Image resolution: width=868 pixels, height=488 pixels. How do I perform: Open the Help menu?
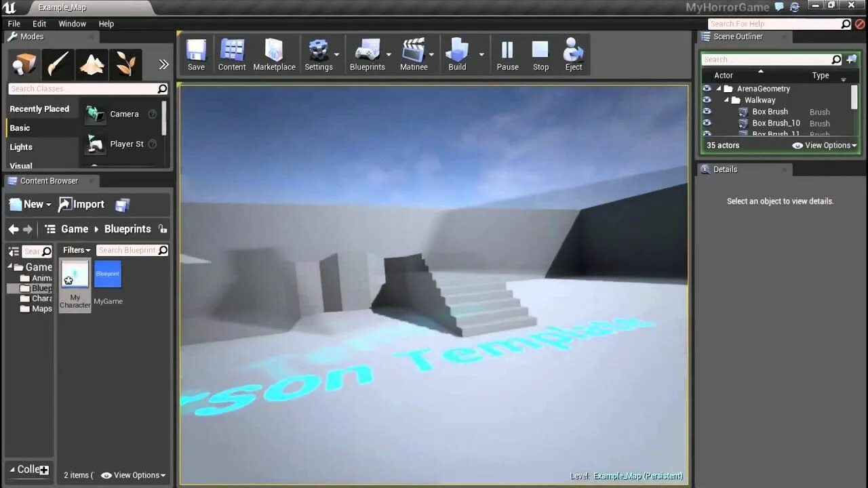tap(106, 24)
